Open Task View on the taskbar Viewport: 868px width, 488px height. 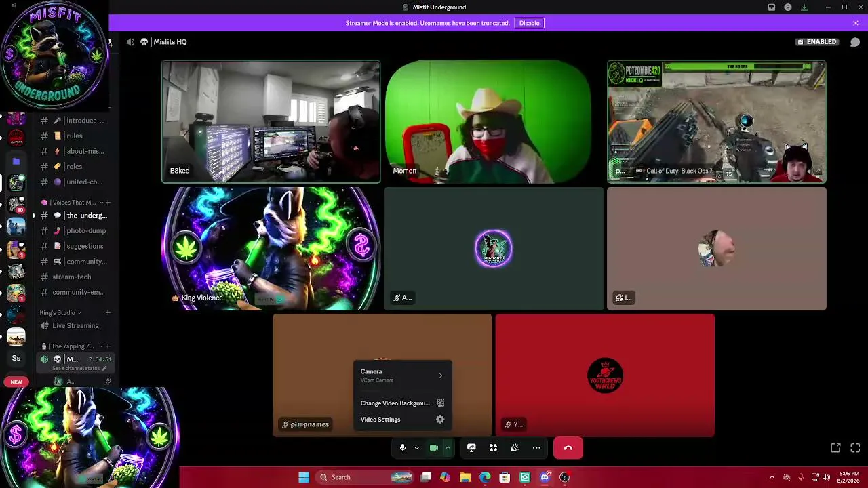[x=426, y=477]
